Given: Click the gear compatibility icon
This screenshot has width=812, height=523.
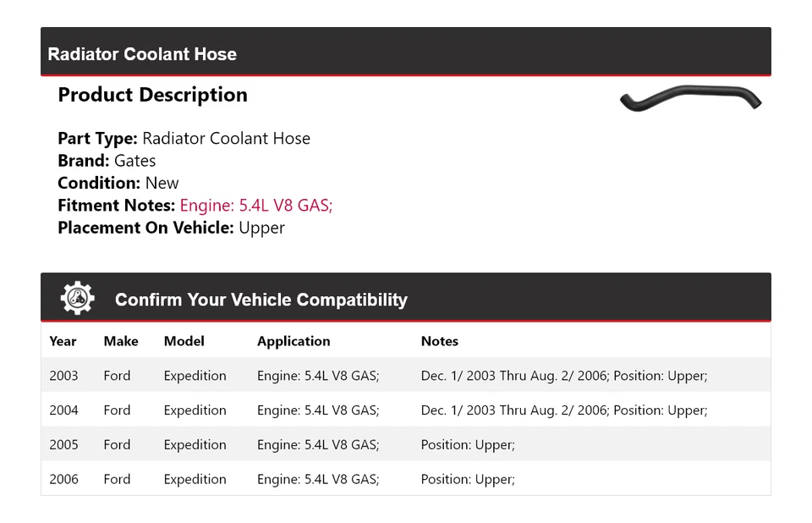Looking at the screenshot, I should 77,299.
